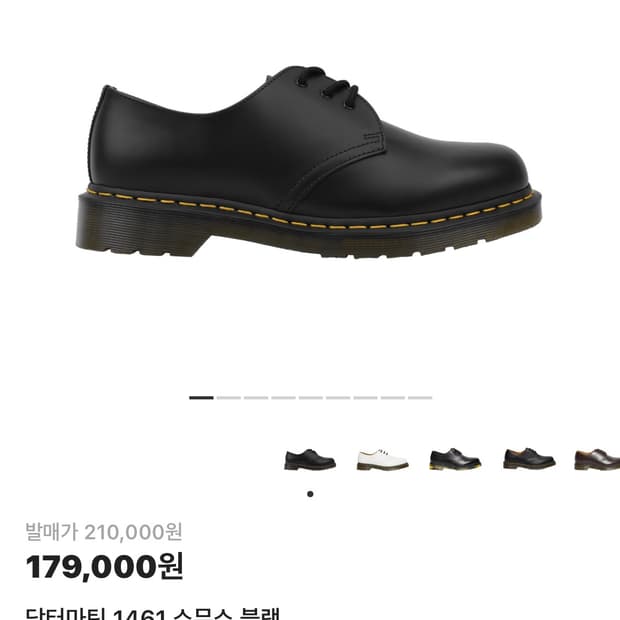Tap the dot indicator under the first thumbnail

tap(310, 494)
